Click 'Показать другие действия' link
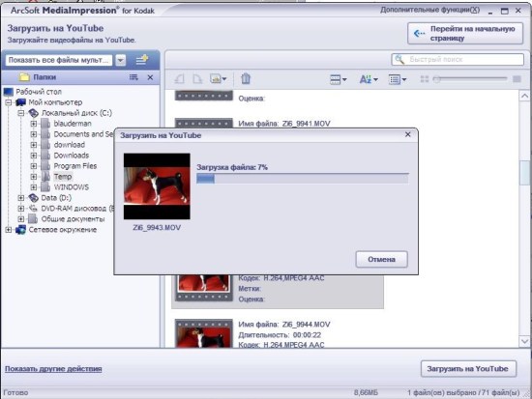The width and height of the screenshot is (532, 399). click(x=53, y=368)
